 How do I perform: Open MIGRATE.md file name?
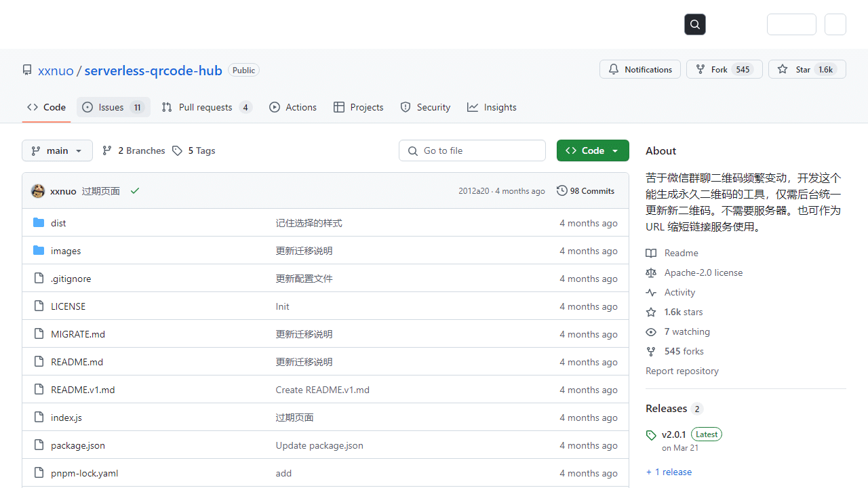coord(78,334)
